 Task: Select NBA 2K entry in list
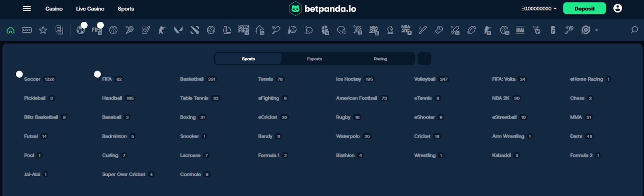(506, 98)
